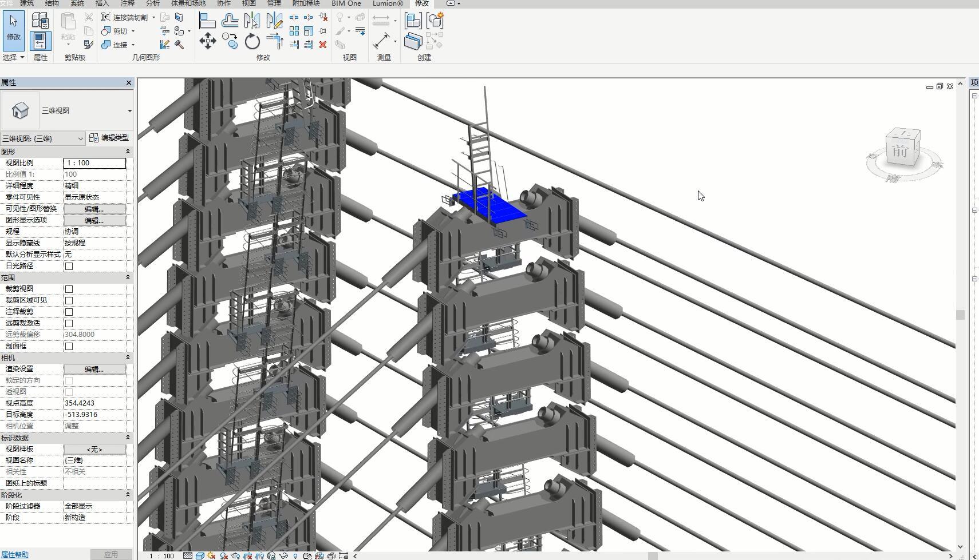The height and width of the screenshot is (560, 979).
Task: Click the Visual Style cube icon
Action: click(x=200, y=555)
